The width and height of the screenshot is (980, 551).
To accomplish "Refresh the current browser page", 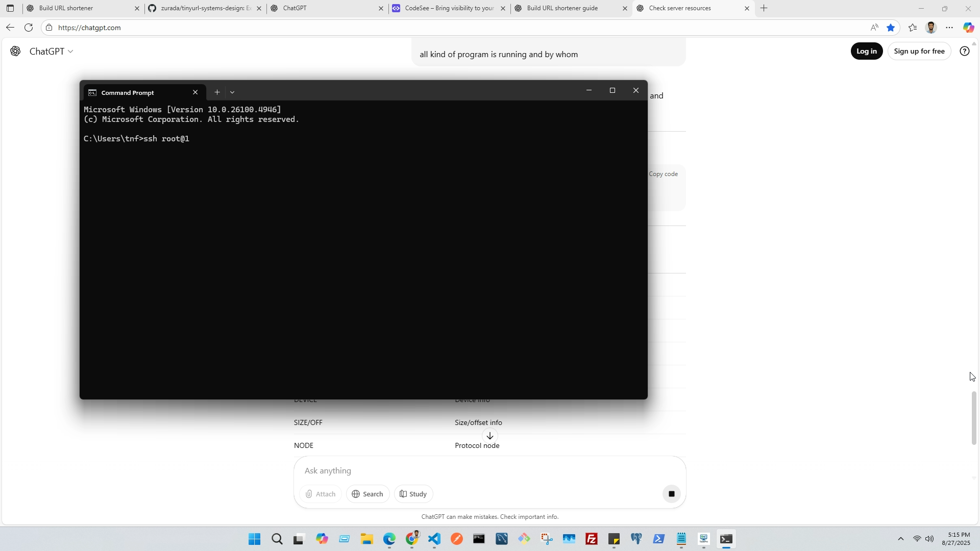I will pos(29,28).
